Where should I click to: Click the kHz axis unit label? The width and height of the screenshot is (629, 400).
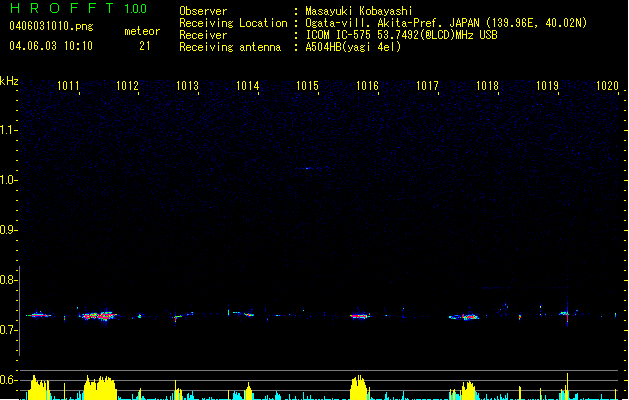[9, 81]
